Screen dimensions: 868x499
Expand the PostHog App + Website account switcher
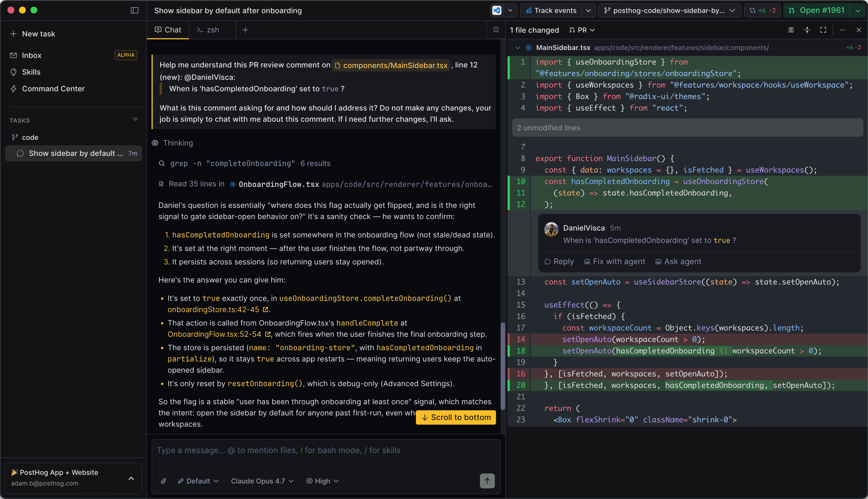(73, 478)
